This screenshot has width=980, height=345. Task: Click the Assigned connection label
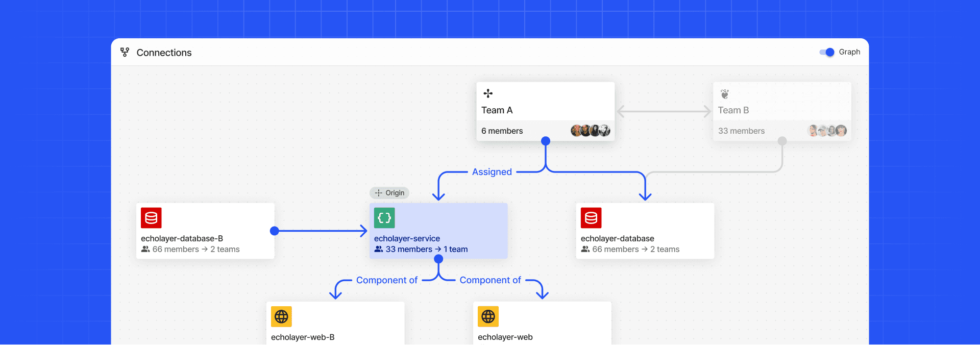coord(492,172)
